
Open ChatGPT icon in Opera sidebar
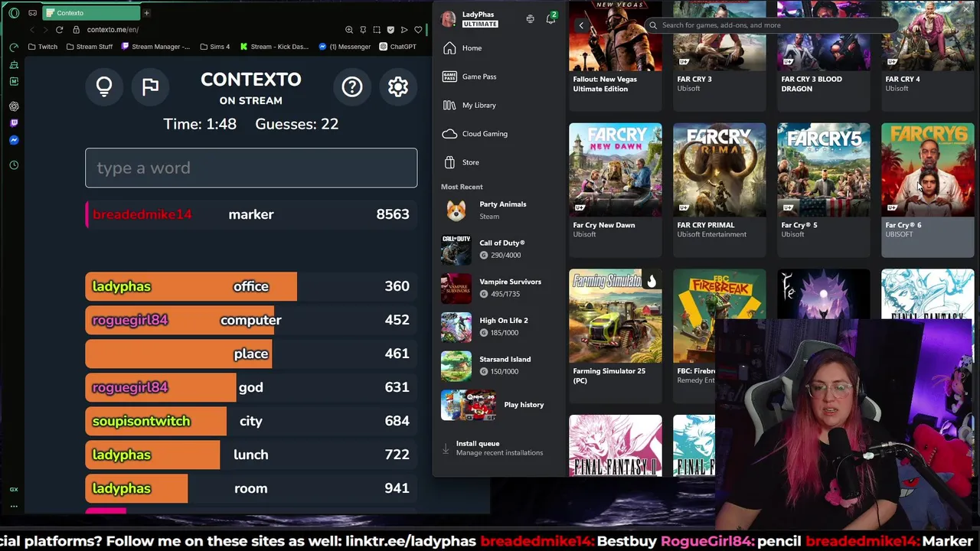click(14, 106)
